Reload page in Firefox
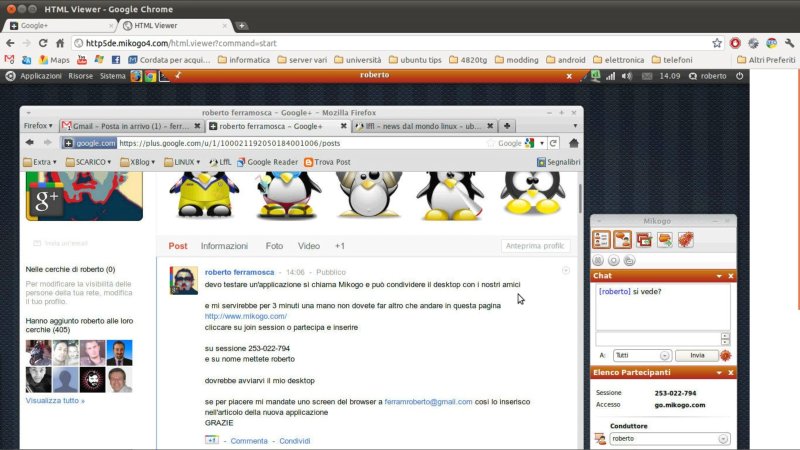The image size is (800, 450). (x=554, y=143)
